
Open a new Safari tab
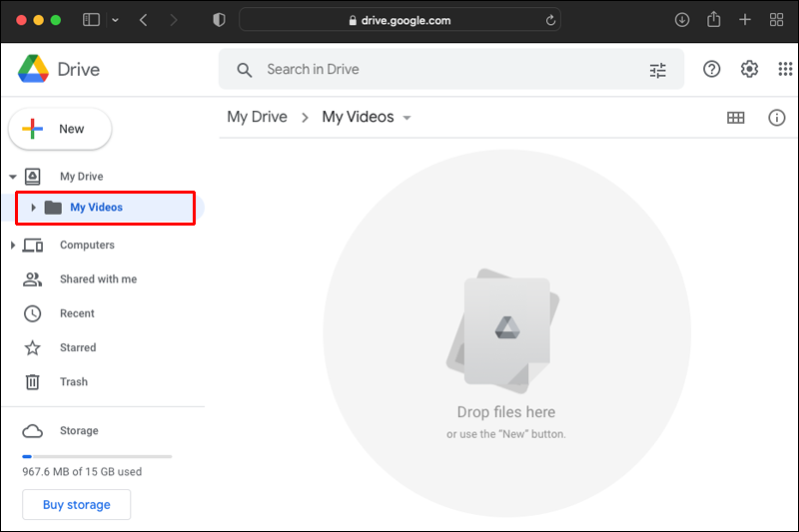click(x=745, y=20)
